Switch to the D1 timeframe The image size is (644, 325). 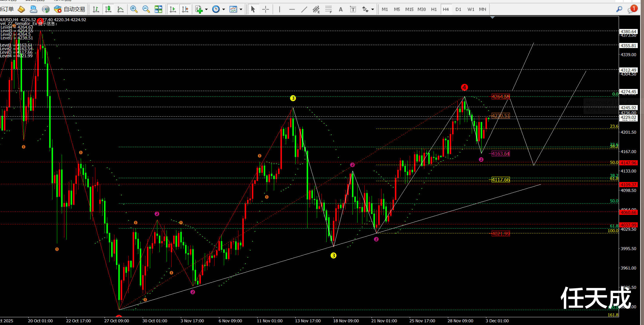pyautogui.click(x=458, y=9)
